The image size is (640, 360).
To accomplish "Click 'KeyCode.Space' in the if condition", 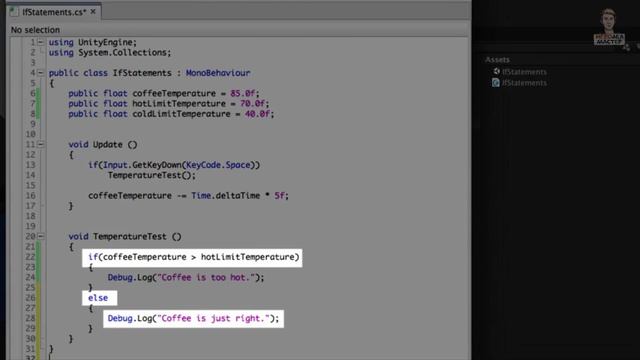I will 218,165.
